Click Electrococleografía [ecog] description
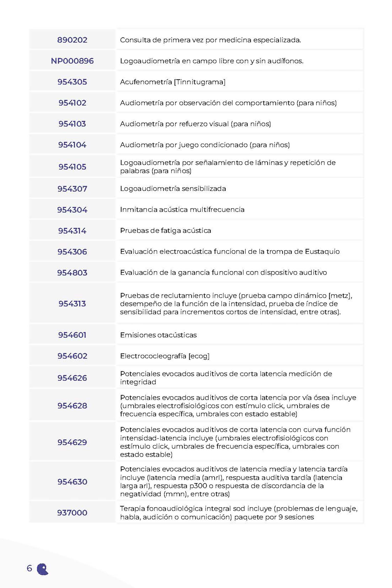The image size is (392, 588). (165, 356)
